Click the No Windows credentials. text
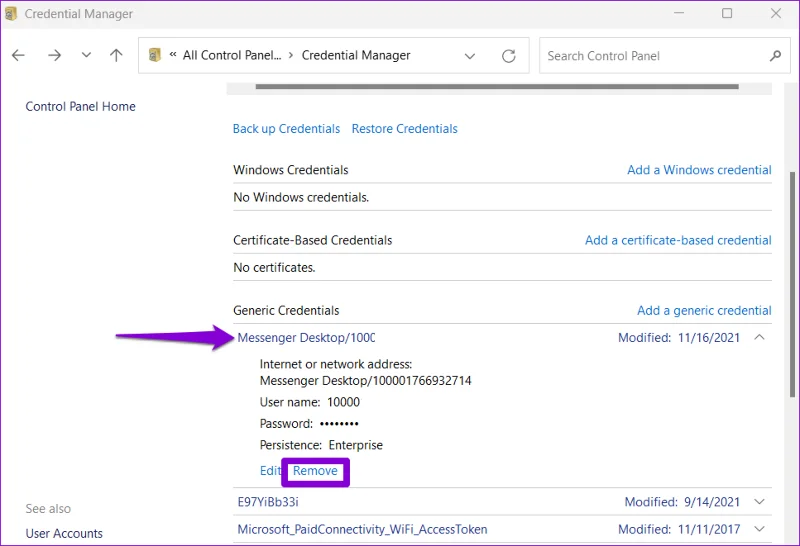 [301, 197]
